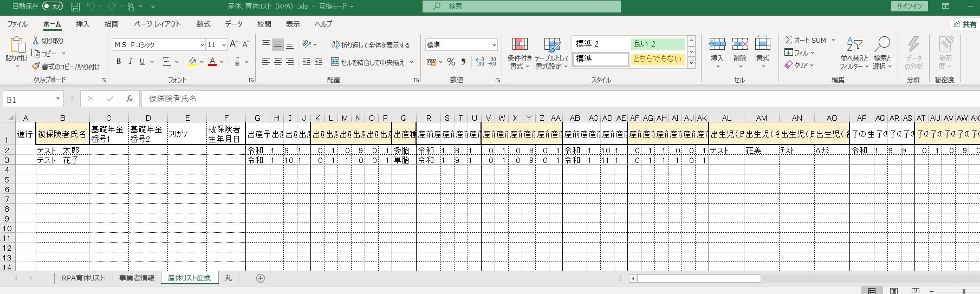
Task: Click the Format Painter icon
Action: [36, 67]
